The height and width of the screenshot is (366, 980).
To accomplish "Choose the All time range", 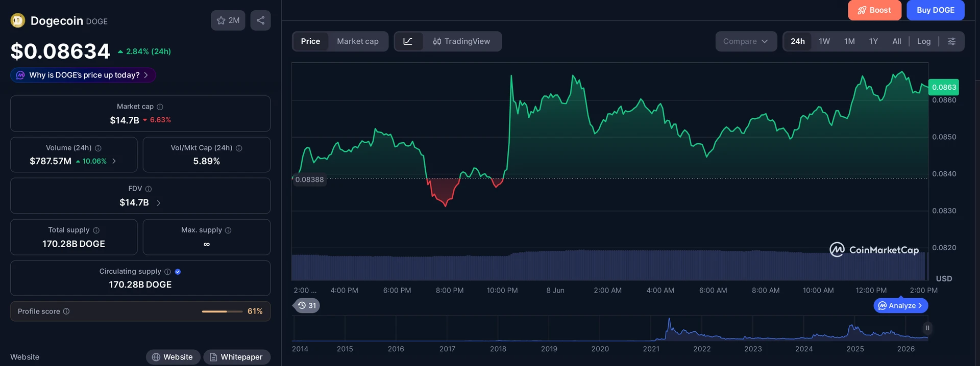I will 896,41.
